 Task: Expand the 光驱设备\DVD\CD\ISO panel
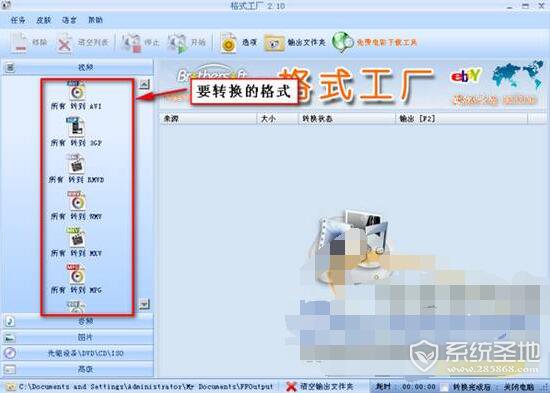78,353
